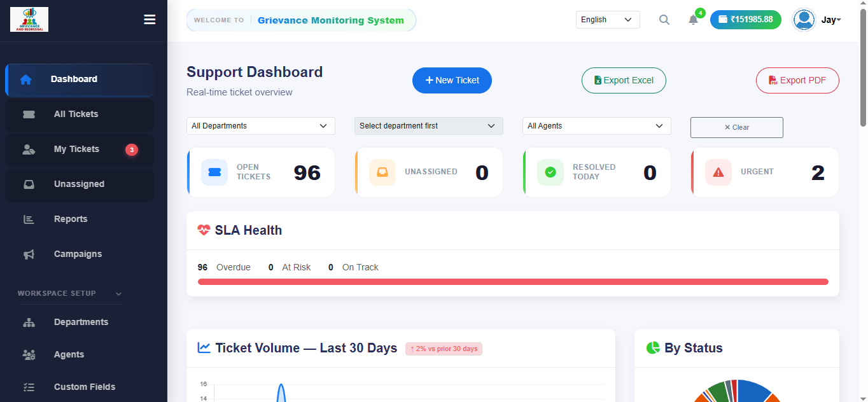The height and width of the screenshot is (402, 868).
Task: Click the Departments hierarchy icon
Action: point(29,322)
